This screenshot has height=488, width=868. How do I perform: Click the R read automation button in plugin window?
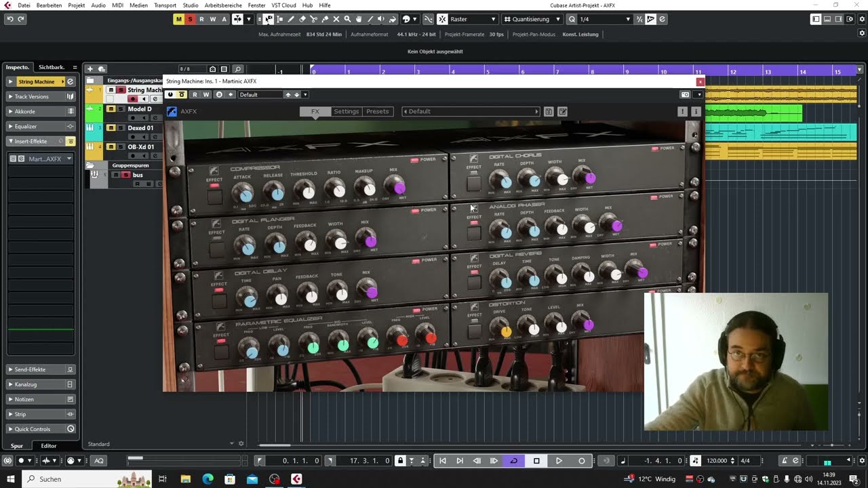tap(195, 94)
